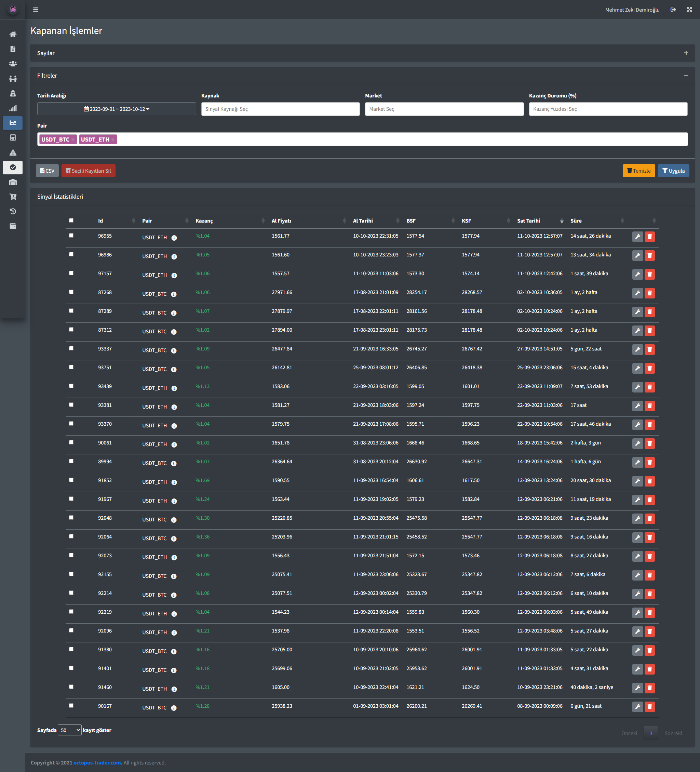Collapse the Filtreler panel with minus
This screenshot has height=772, width=700.
click(x=686, y=76)
